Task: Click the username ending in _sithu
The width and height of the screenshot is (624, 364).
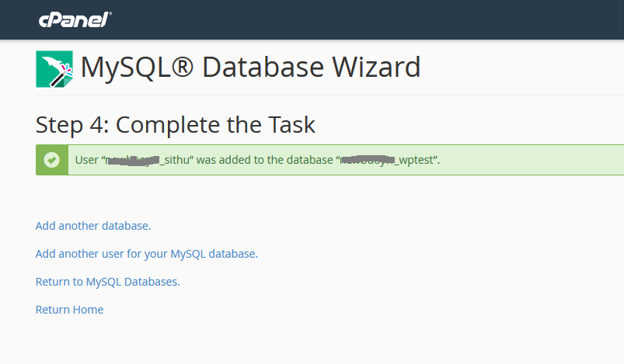Action: [x=154, y=160]
